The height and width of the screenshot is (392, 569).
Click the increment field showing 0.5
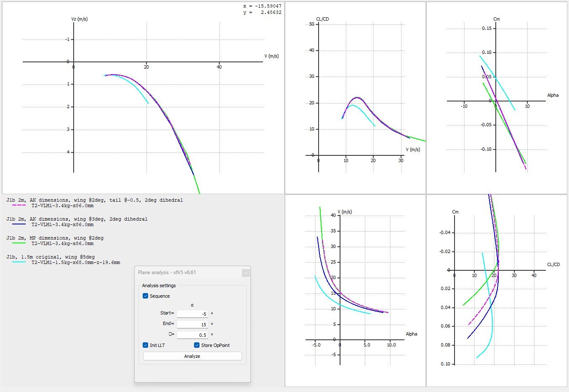pyautogui.click(x=192, y=335)
